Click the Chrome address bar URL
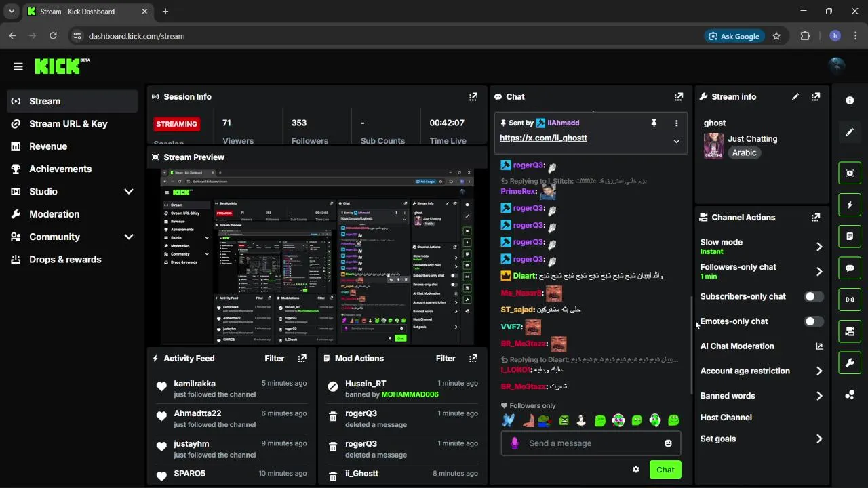 (x=136, y=36)
